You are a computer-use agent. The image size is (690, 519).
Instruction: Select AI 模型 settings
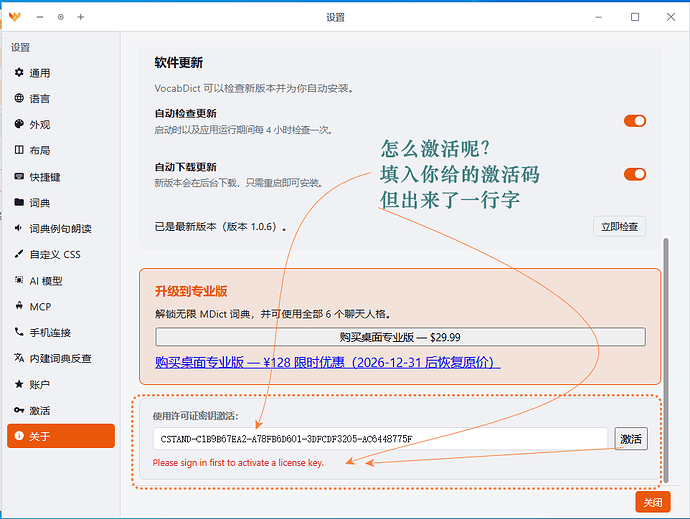coord(61,281)
